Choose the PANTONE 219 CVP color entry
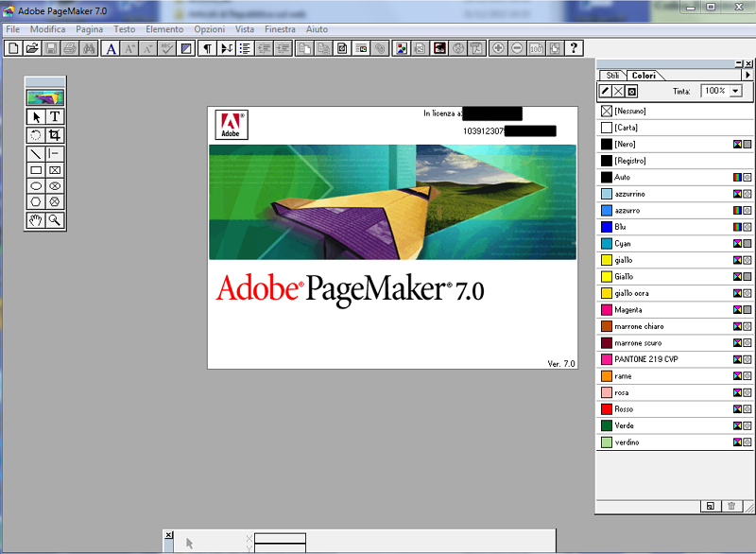 coord(645,359)
